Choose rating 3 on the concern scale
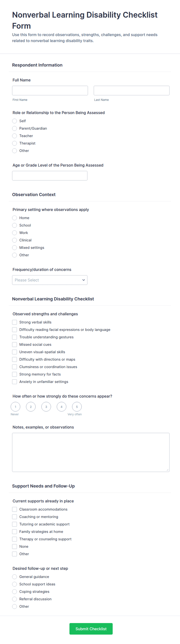 [46, 407]
